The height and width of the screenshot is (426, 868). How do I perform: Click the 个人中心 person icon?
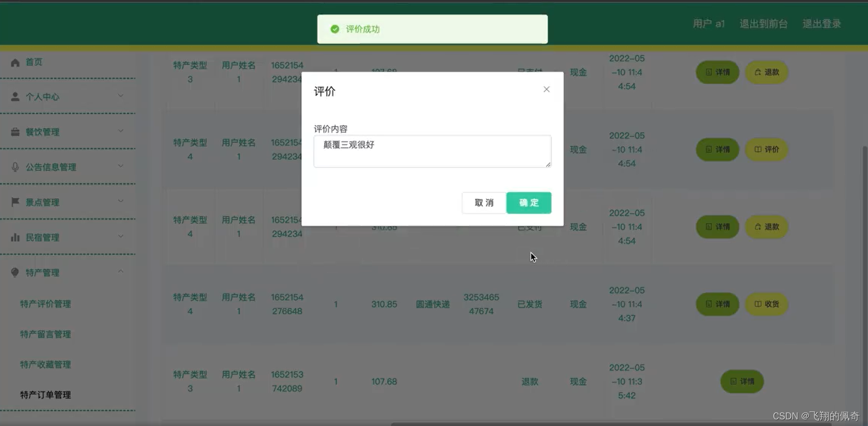(x=15, y=97)
